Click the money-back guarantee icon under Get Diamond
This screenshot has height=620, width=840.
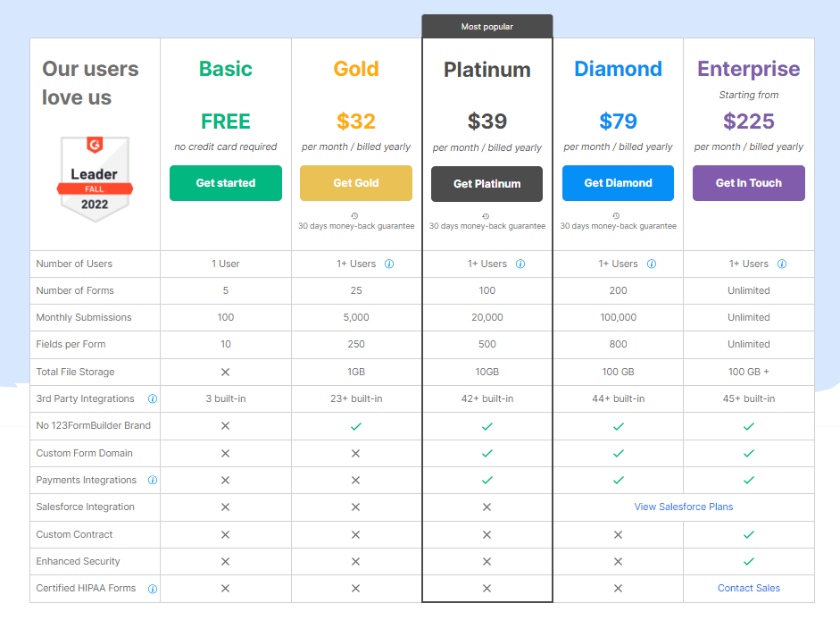coord(618,214)
